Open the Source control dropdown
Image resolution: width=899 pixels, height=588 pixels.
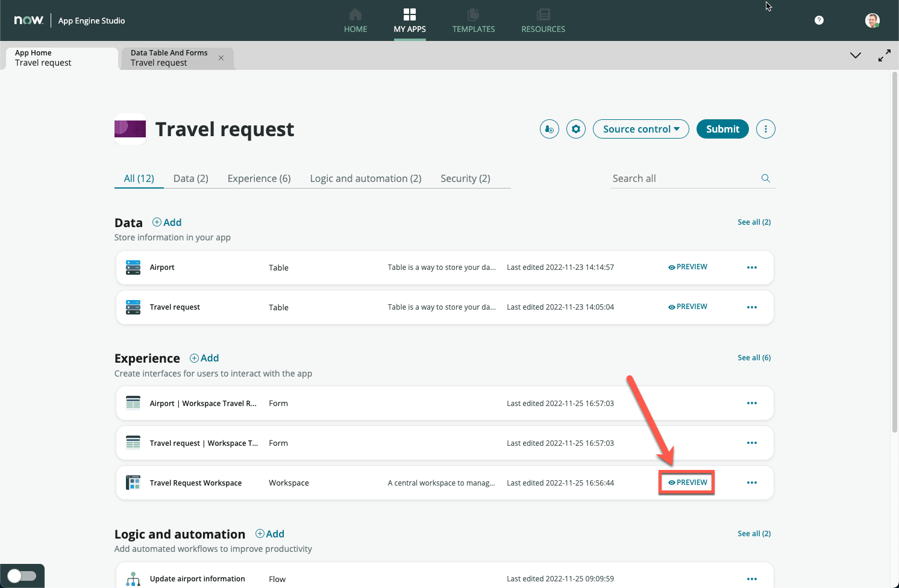(641, 129)
